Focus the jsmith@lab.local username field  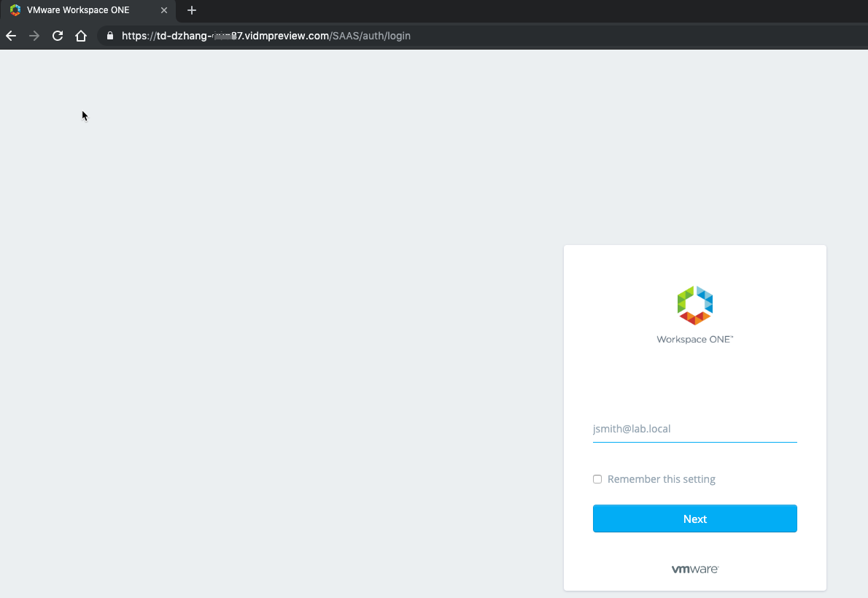click(x=694, y=429)
